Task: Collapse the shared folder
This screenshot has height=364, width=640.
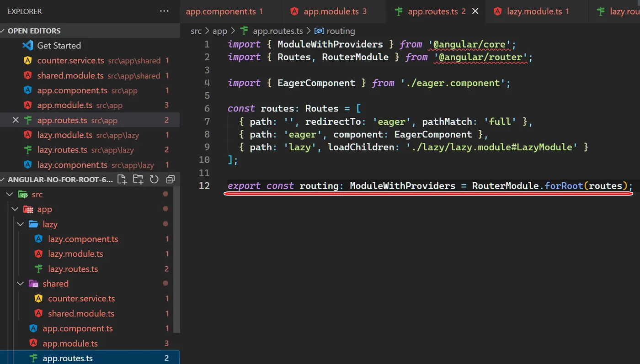Action: pos(21,284)
